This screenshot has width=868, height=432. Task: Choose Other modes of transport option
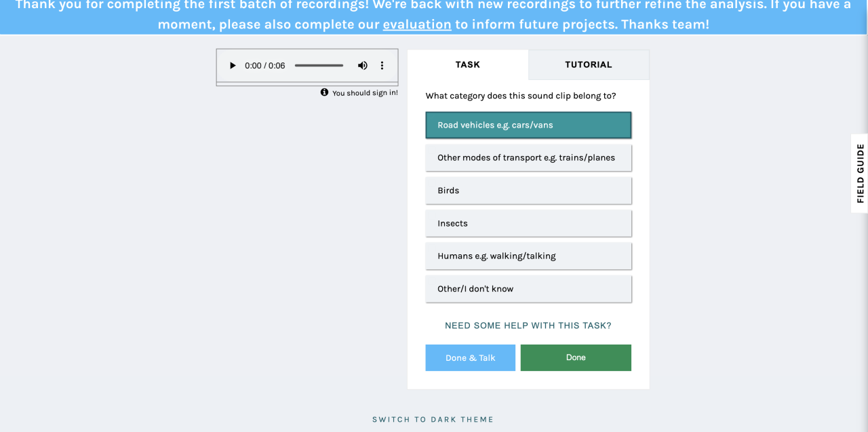[528, 157]
